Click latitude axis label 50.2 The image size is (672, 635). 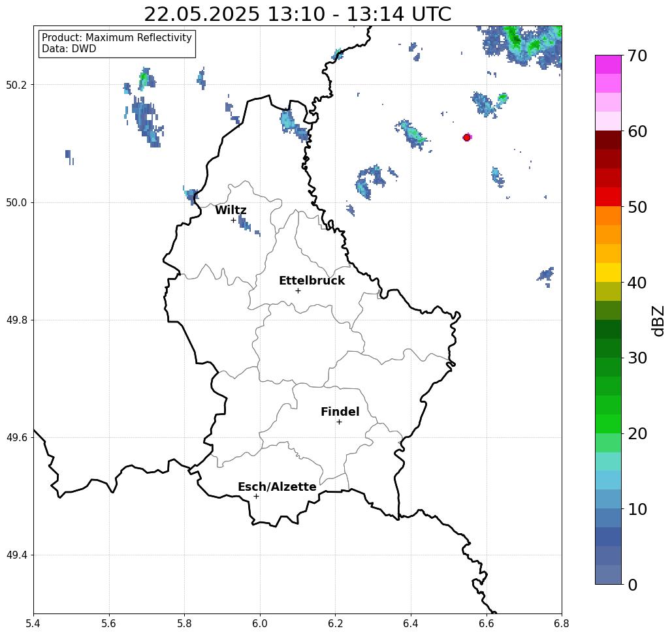click(16, 85)
